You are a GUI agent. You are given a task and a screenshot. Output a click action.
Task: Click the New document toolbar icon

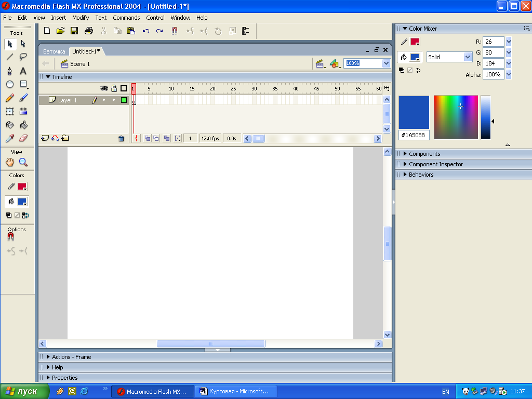(47, 31)
